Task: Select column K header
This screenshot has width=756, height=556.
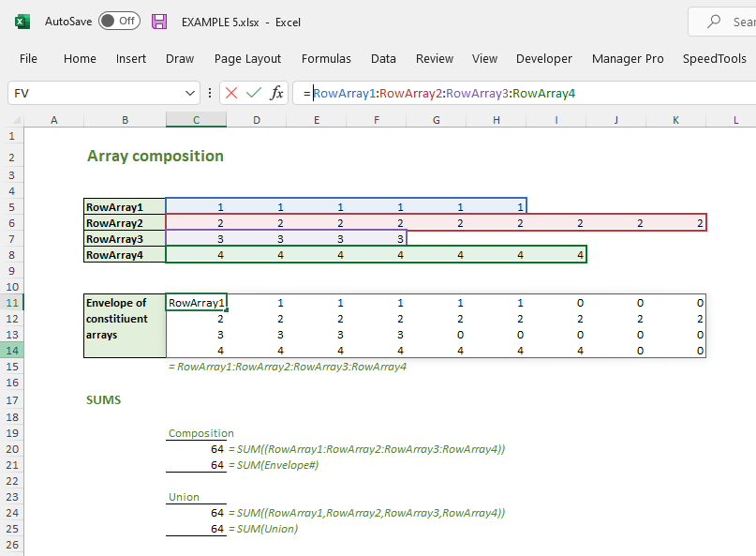Action: [x=676, y=120]
